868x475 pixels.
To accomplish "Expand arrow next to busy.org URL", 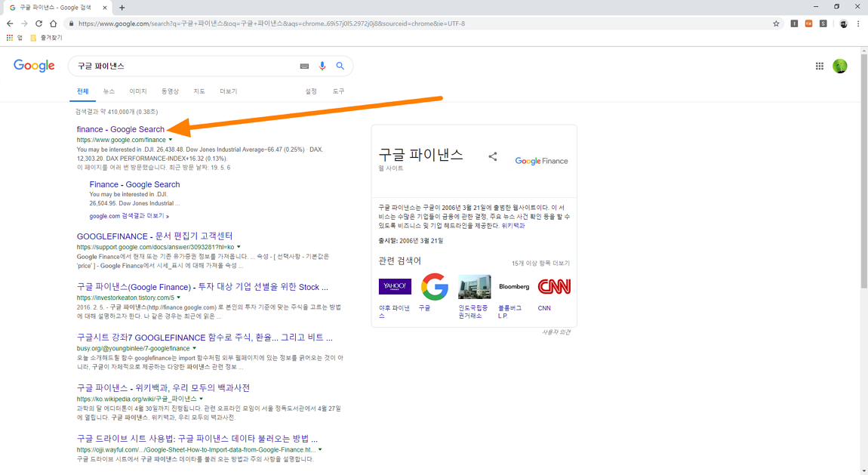I will coord(194,348).
